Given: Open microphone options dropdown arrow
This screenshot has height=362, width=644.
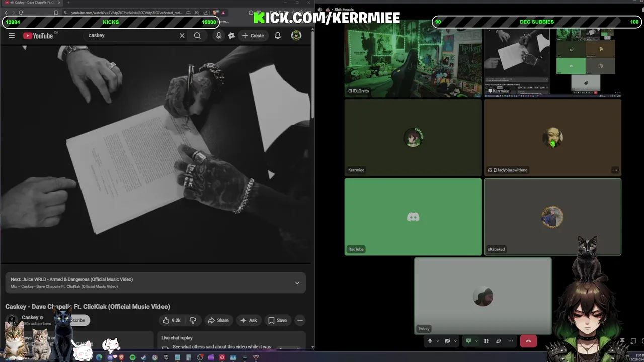Looking at the screenshot, I should [438, 341].
